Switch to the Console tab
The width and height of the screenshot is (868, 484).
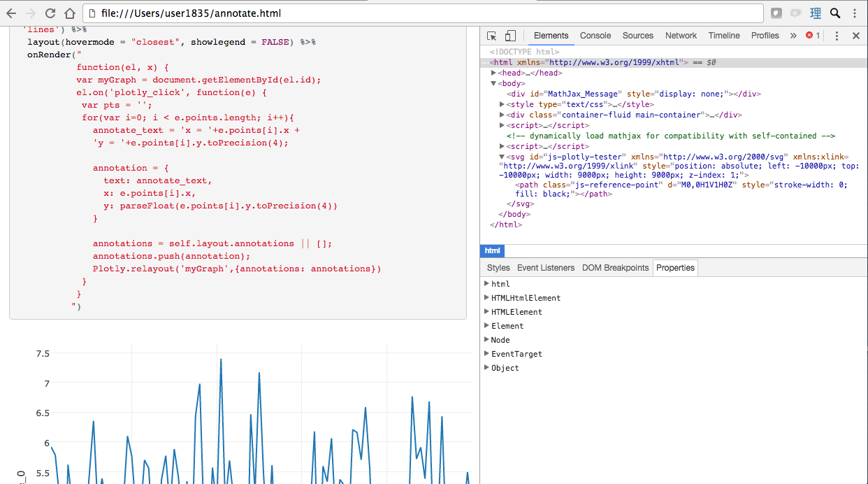[x=595, y=36]
